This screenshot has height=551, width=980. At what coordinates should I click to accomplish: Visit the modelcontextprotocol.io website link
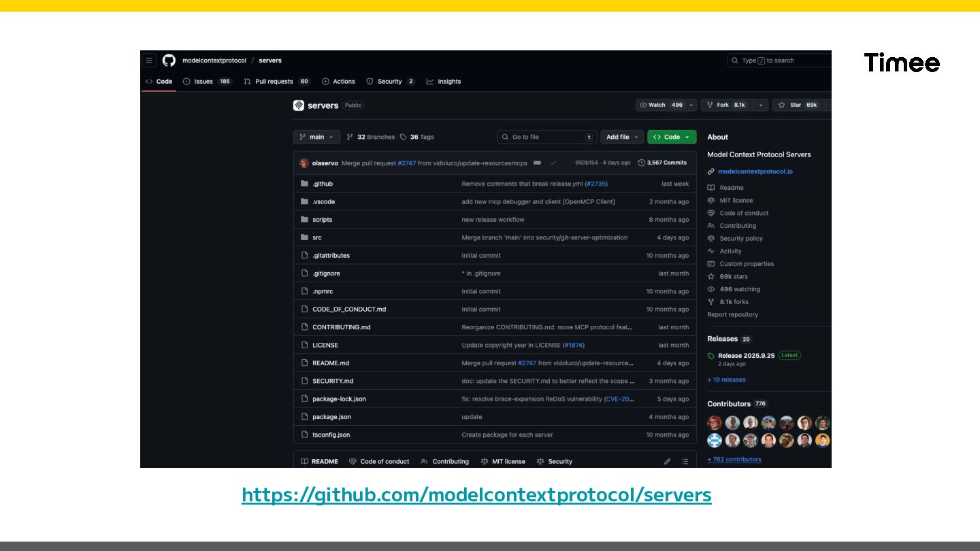click(755, 171)
